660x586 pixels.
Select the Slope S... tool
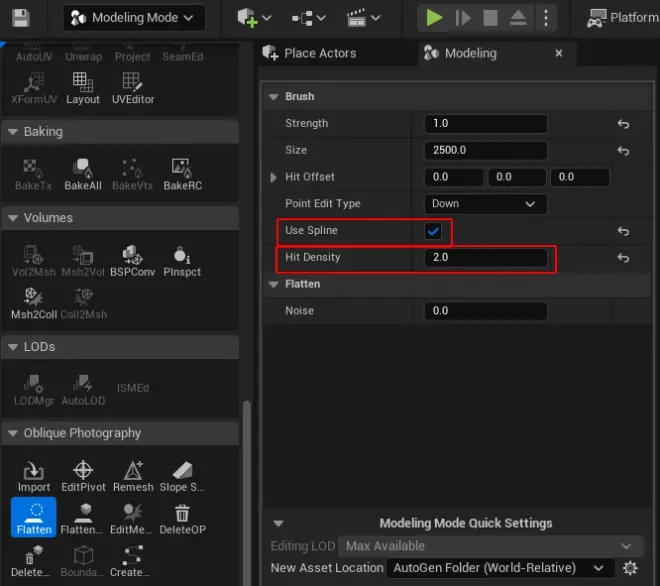click(x=182, y=476)
